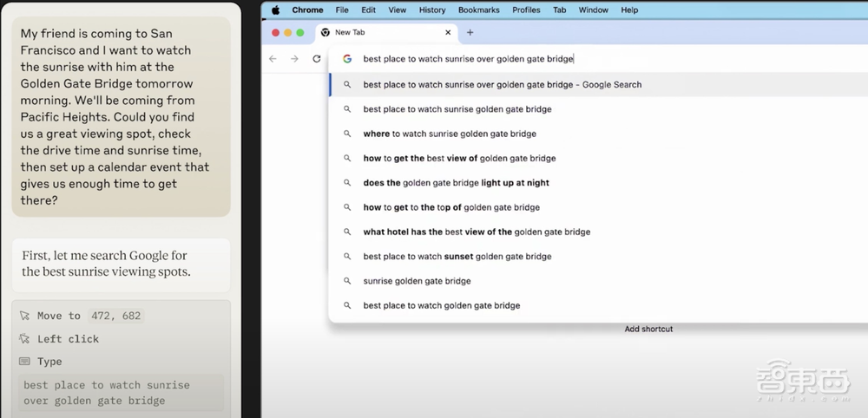
Task: Click the Google logo in address bar
Action: coord(347,59)
